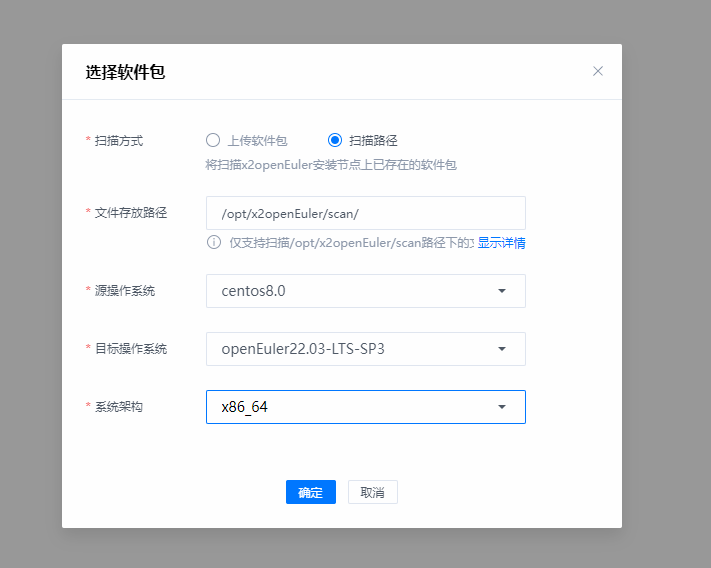Click the centos8.0 text in 源操作系统 box
Image resolution: width=711 pixels, height=568 pixels.
tap(253, 291)
